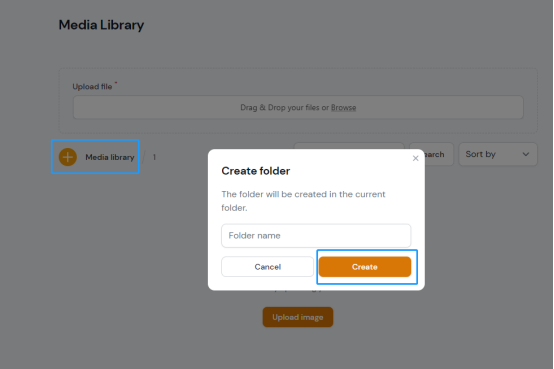Image resolution: width=554 pixels, height=369 pixels.
Task: Click the Create folder dialog title
Action: [256, 171]
